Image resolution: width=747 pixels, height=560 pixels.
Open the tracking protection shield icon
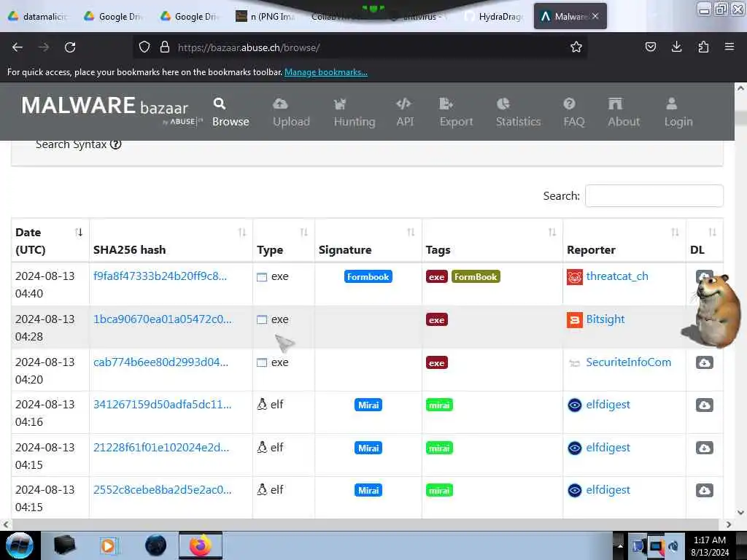coord(144,47)
